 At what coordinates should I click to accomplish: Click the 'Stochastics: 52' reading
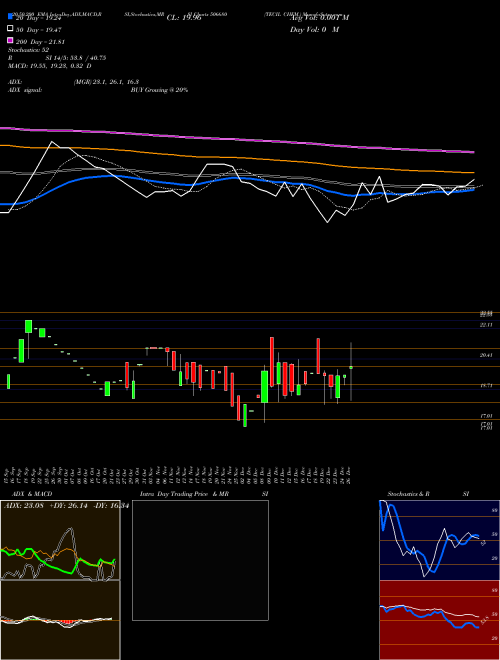[x=28, y=50]
